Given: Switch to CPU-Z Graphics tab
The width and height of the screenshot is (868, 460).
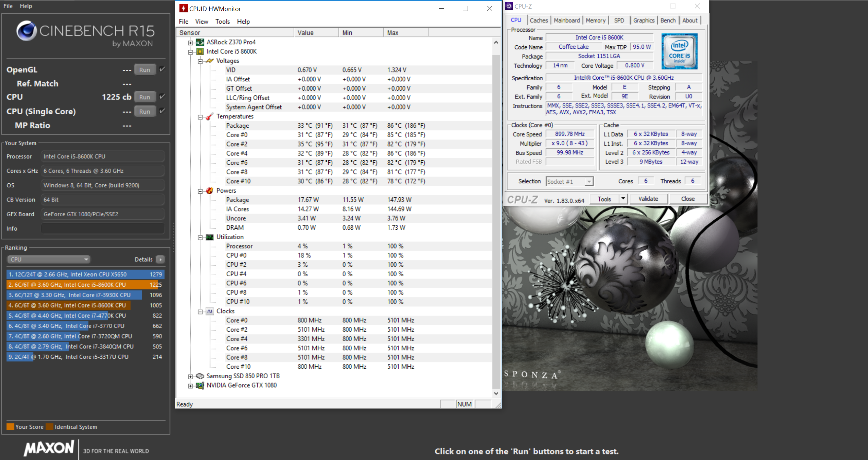Looking at the screenshot, I should pyautogui.click(x=644, y=20).
